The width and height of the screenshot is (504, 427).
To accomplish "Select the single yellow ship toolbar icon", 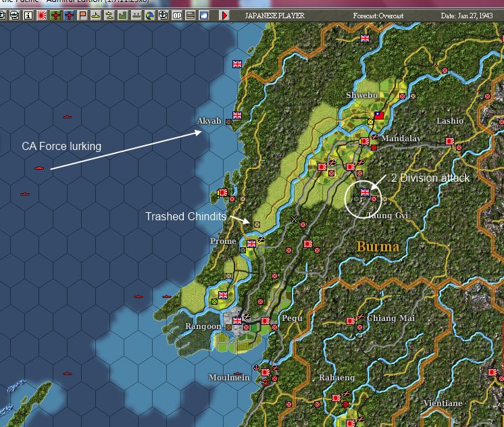I will pyautogui.click(x=96, y=16).
